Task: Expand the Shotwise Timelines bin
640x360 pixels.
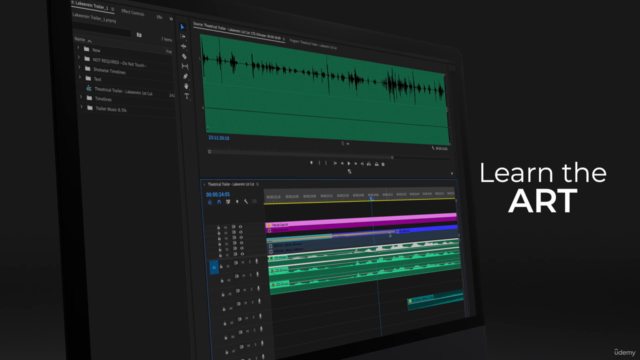Action: coord(80,67)
